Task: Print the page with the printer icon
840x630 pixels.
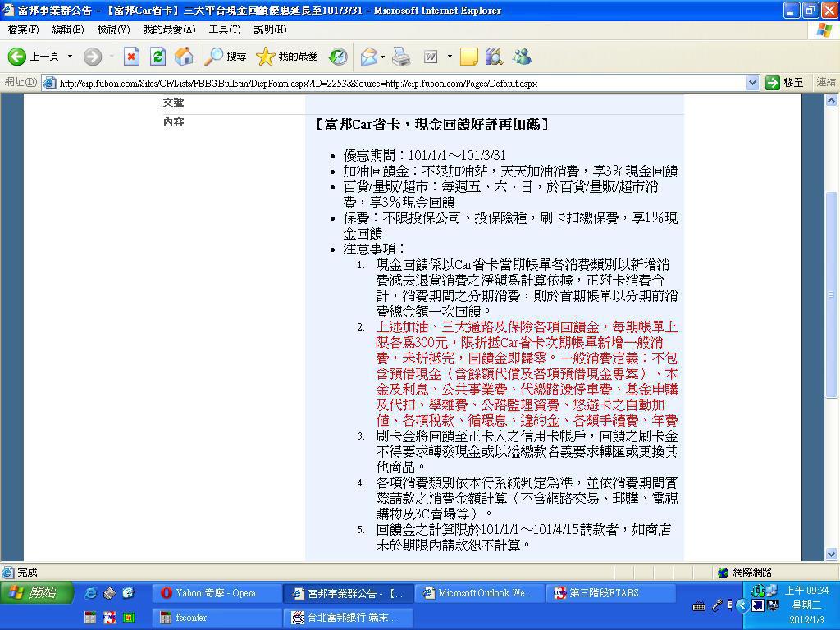Action: tap(401, 57)
